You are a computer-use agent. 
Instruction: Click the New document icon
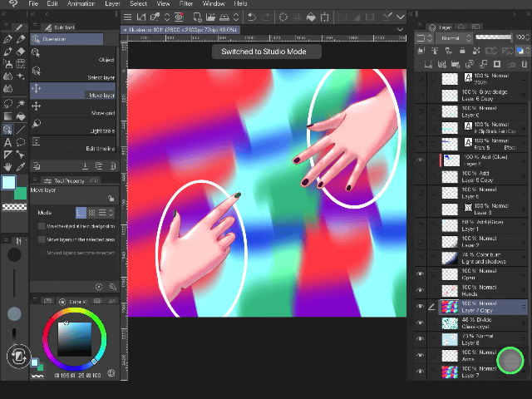point(197,17)
